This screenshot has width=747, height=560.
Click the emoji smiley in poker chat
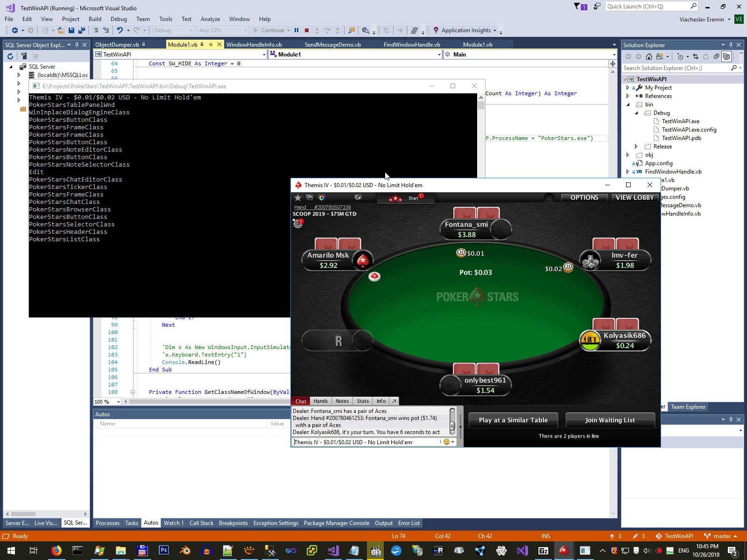pos(446,442)
